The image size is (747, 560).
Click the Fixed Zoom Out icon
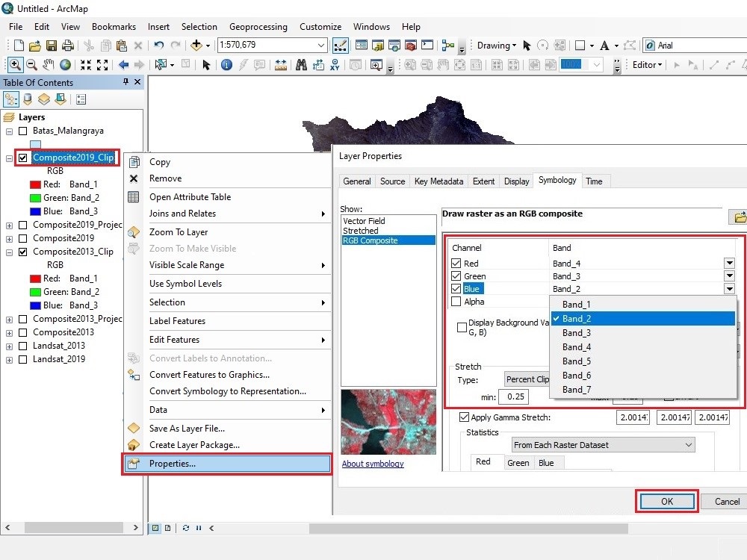[102, 64]
